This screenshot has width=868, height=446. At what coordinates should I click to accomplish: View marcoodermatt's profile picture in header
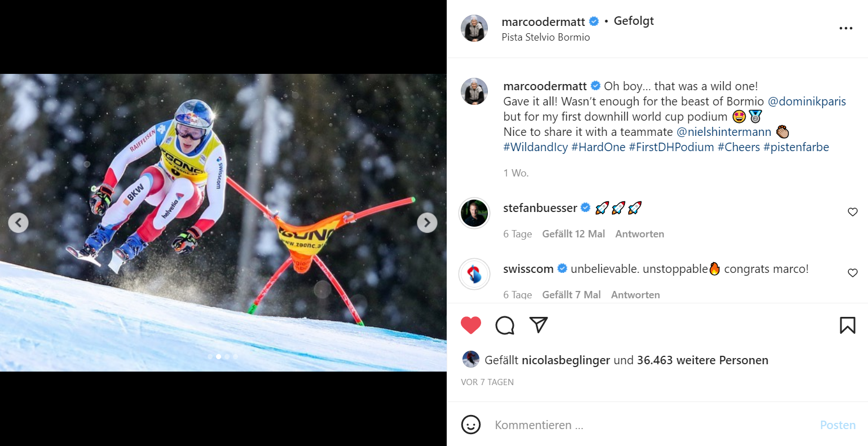tap(474, 29)
